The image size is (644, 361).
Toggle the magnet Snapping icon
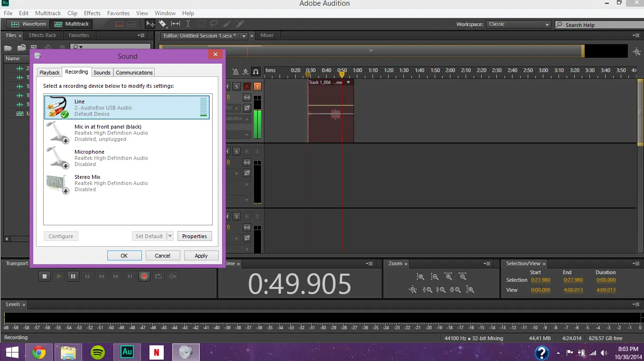pyautogui.click(x=256, y=72)
